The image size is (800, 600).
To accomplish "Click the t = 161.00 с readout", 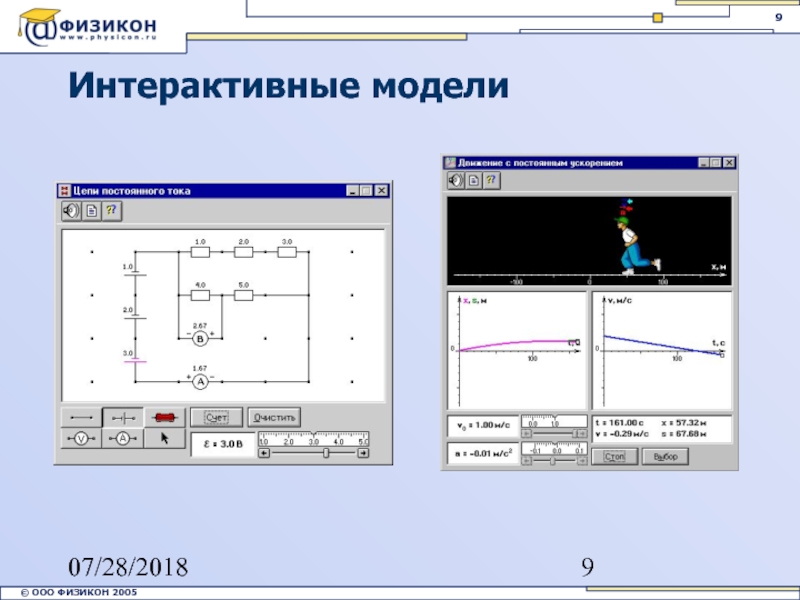I will (619, 423).
